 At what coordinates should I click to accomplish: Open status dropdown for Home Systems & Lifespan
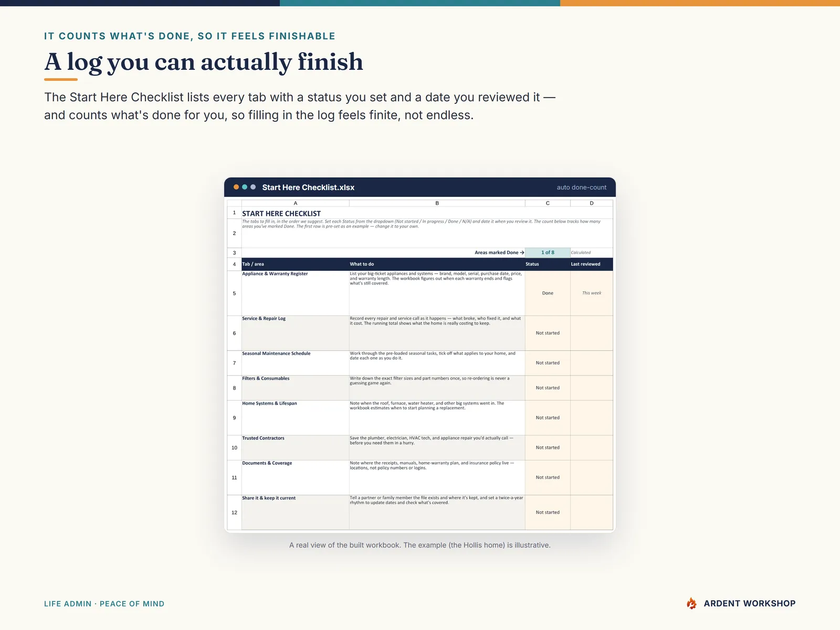click(548, 418)
